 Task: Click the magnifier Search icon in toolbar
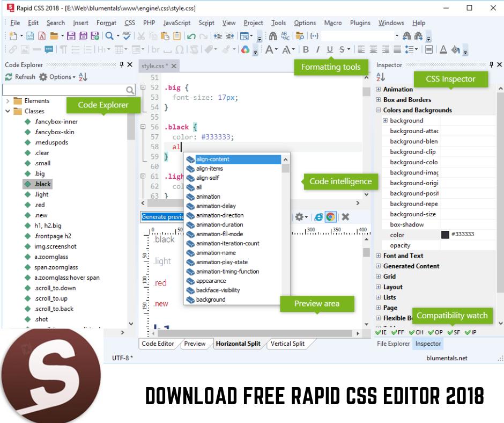(109, 36)
